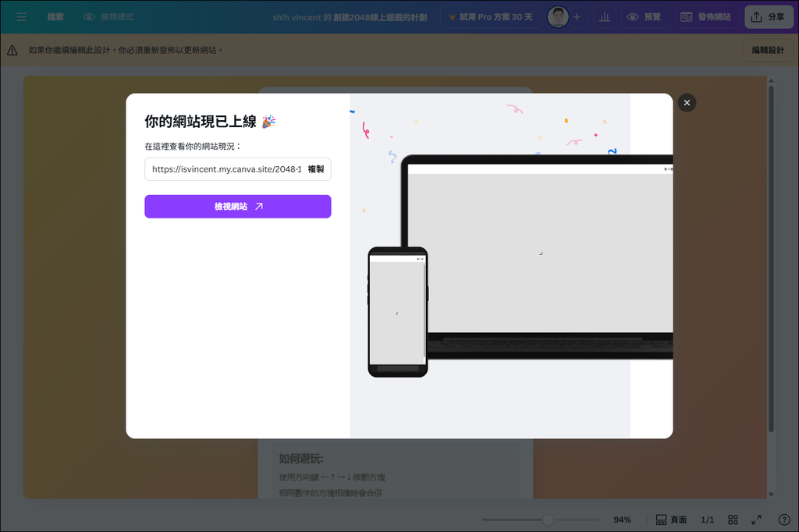This screenshot has height=532, width=799.
Task: Open the help question mark icon
Action: pos(784,520)
